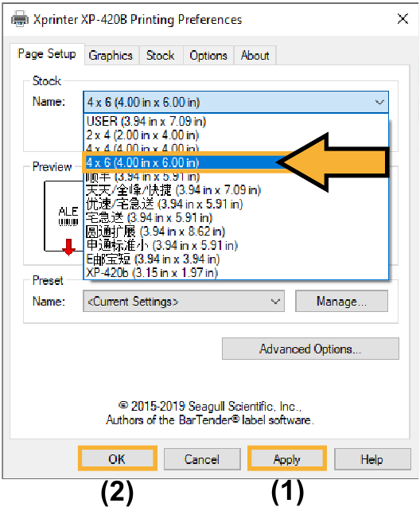Open the About tab

pos(255,55)
